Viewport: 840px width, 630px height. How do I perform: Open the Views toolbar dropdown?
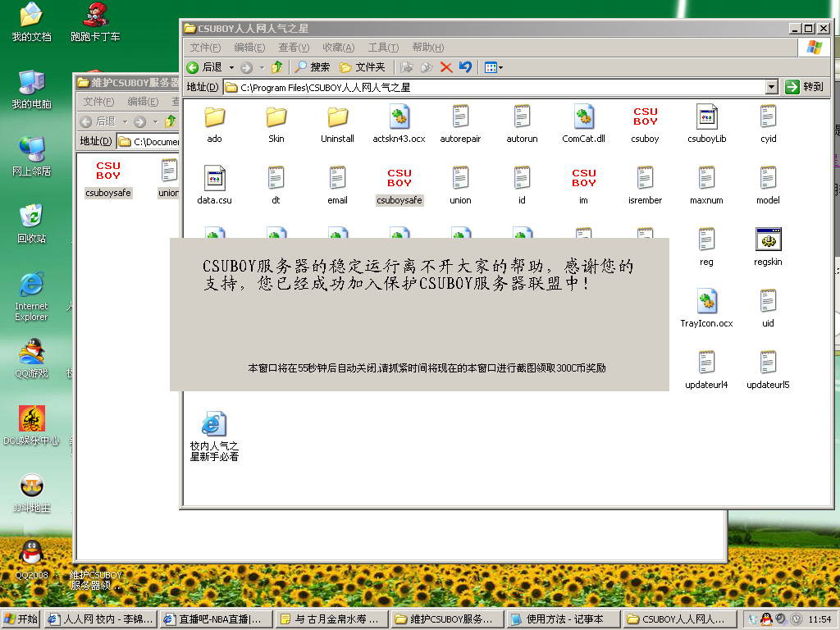pos(493,67)
